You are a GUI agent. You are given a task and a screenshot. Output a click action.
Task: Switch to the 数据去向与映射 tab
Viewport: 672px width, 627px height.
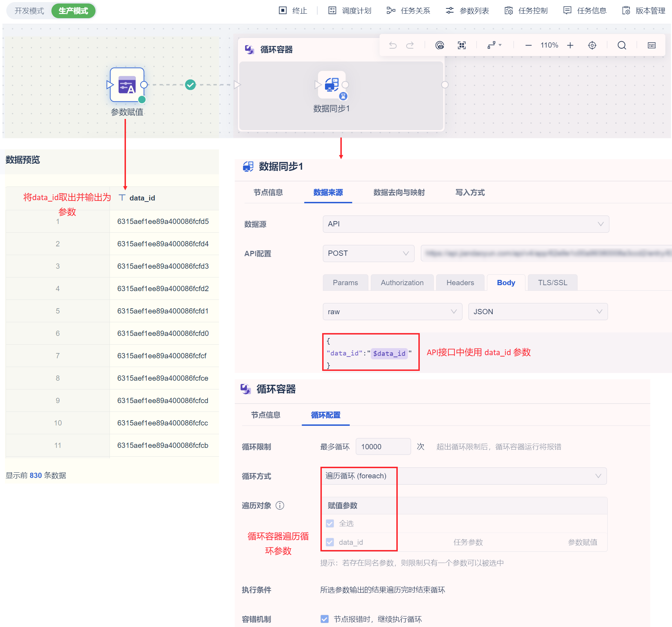click(x=399, y=192)
